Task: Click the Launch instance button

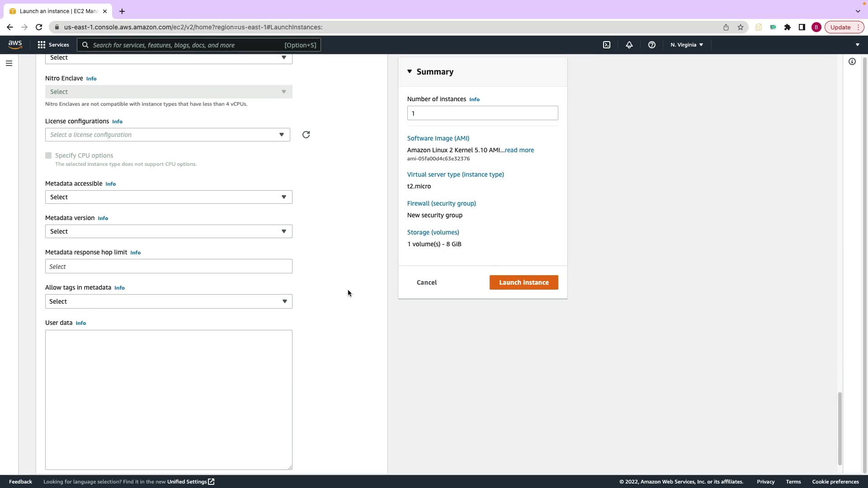Action: point(524,282)
